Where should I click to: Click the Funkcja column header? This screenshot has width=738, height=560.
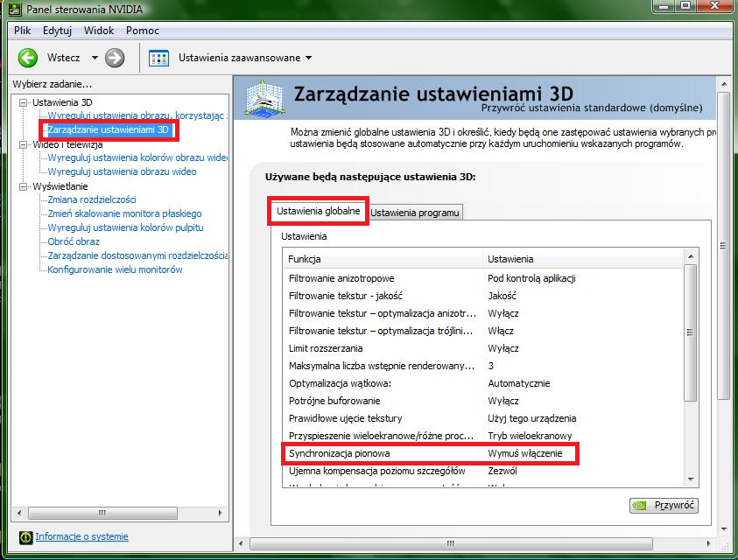pyautogui.click(x=383, y=259)
